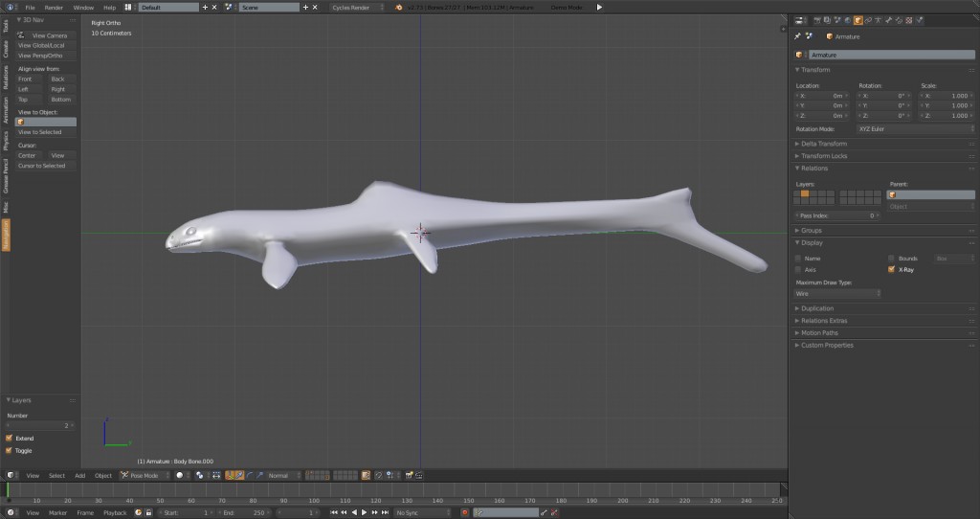The height and width of the screenshot is (519, 980).
Task: Open the Render properties tab icon
Action: tap(817, 20)
